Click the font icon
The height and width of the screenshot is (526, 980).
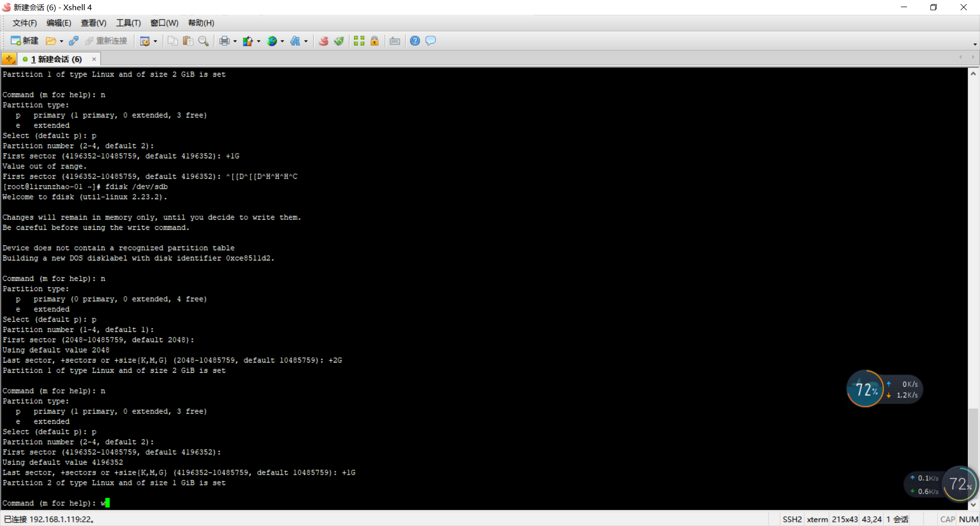pyautogui.click(x=296, y=41)
